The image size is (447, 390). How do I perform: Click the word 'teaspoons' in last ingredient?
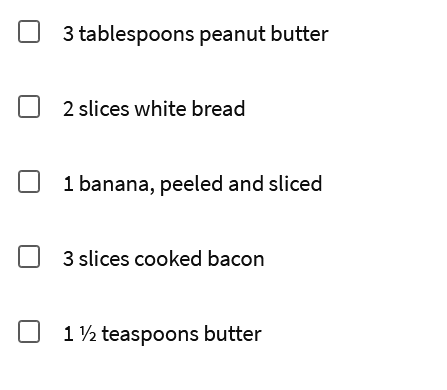(150, 335)
